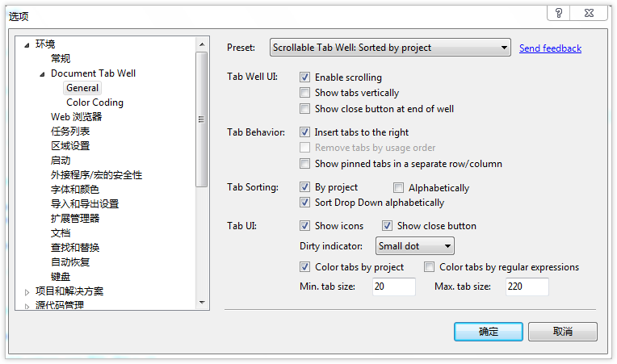This screenshot has width=617, height=364.
Task: Click the 取消 button
Action: [563, 332]
